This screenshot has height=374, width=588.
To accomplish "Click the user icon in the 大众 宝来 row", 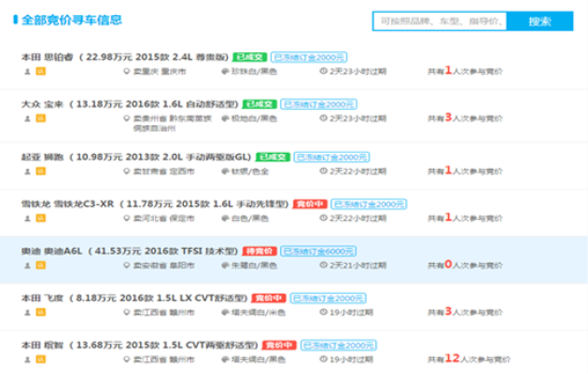I will point(27,118).
